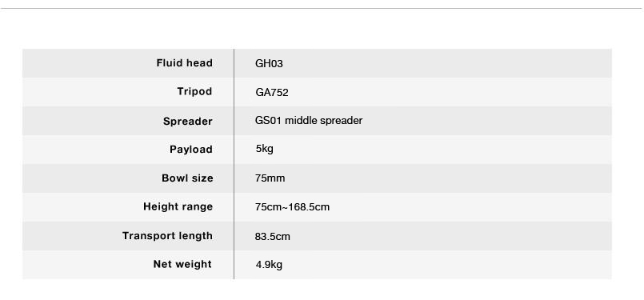Image resolution: width=644 pixels, height=300 pixels.
Task: Click the Height range label
Action: click(x=178, y=206)
